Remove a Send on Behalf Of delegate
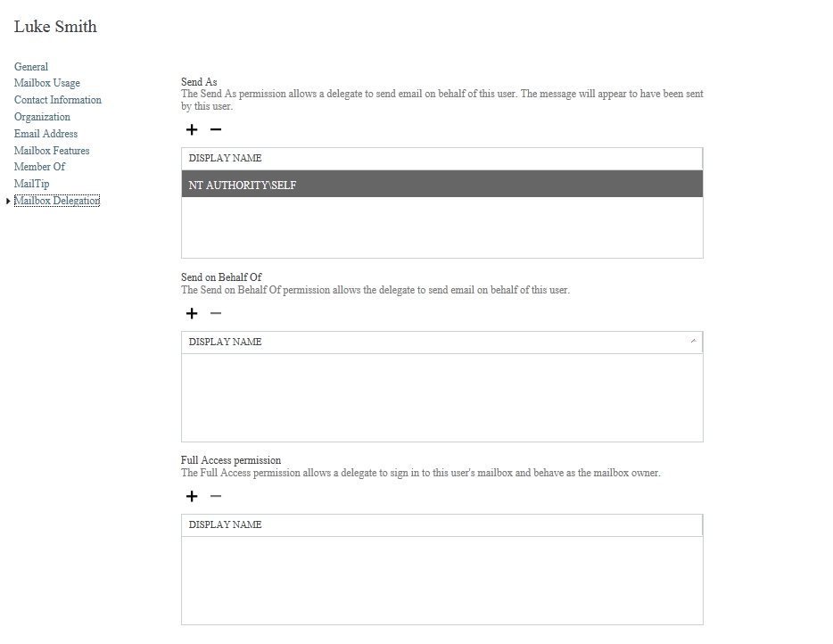This screenshot has width=833, height=644. [215, 313]
